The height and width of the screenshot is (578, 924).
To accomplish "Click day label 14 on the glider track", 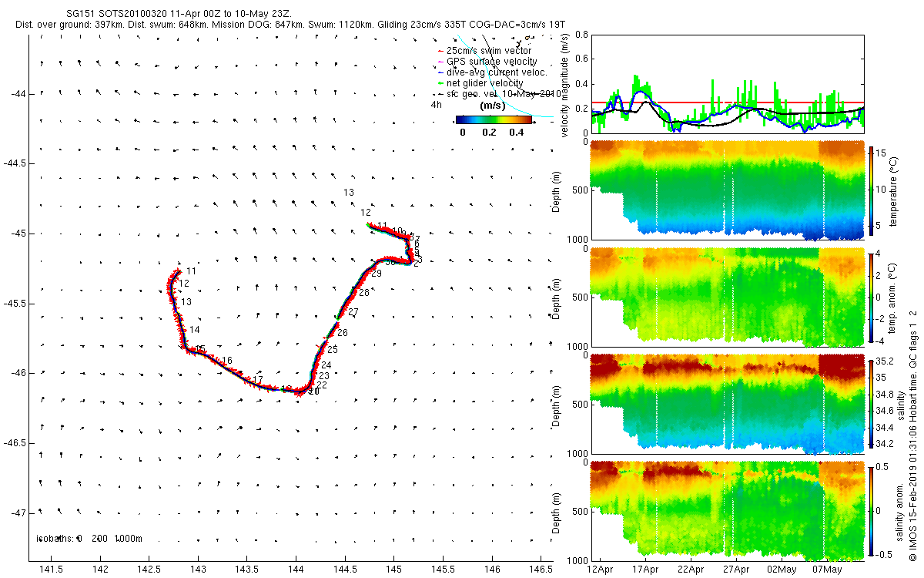I will pos(194,330).
